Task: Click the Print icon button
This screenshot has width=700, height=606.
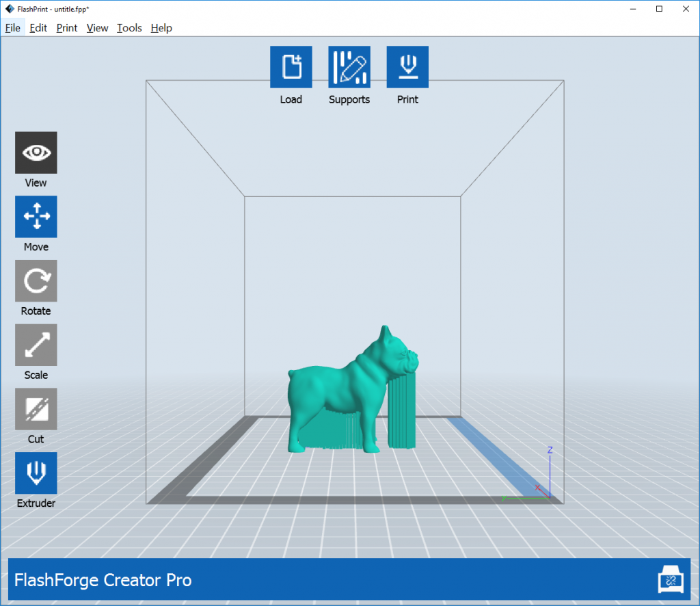Action: tap(407, 67)
